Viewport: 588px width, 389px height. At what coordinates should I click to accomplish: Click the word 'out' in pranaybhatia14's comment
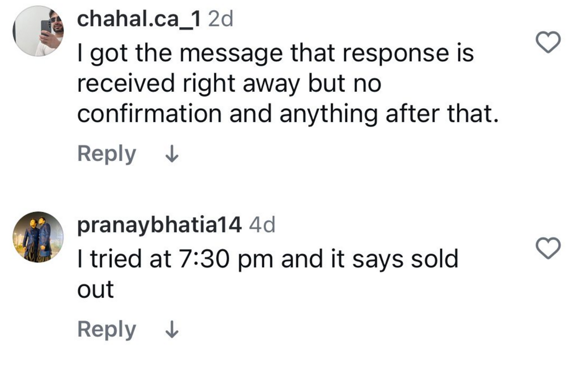click(96, 290)
